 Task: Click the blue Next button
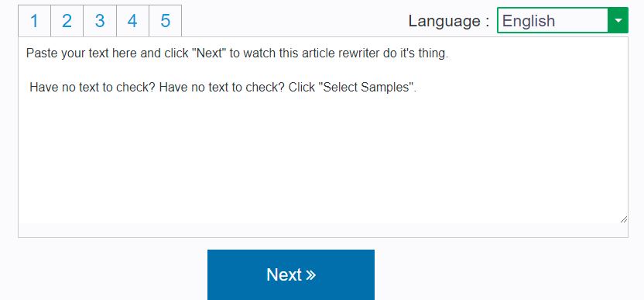point(291,274)
